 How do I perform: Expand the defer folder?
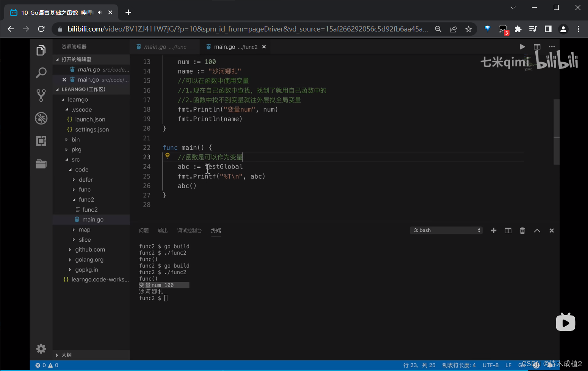(91, 179)
